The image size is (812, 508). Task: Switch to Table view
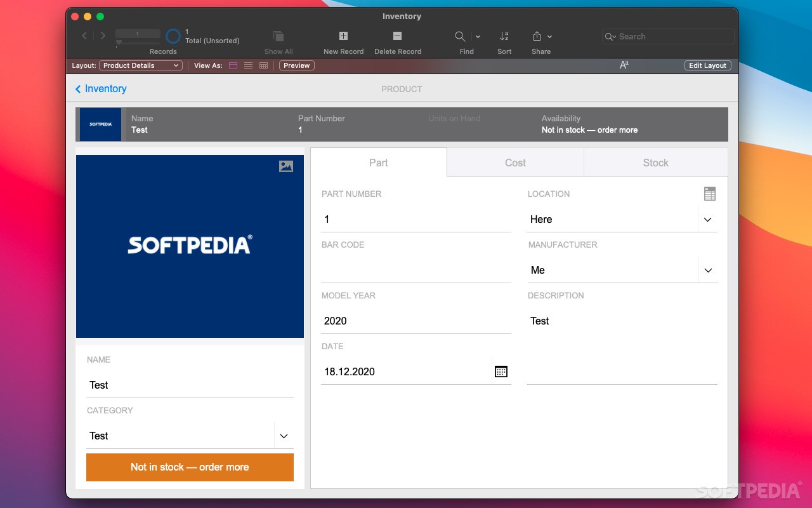coord(264,65)
